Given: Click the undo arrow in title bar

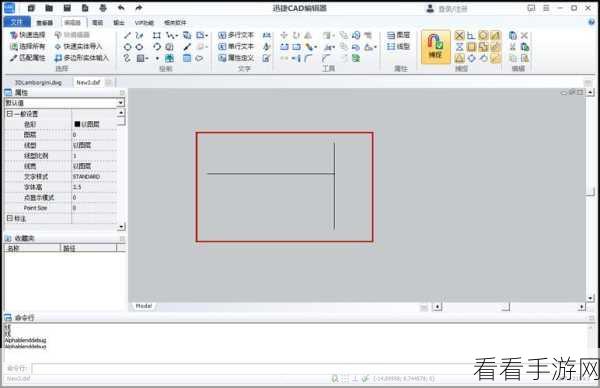Looking at the screenshot, I should [x=121, y=8].
